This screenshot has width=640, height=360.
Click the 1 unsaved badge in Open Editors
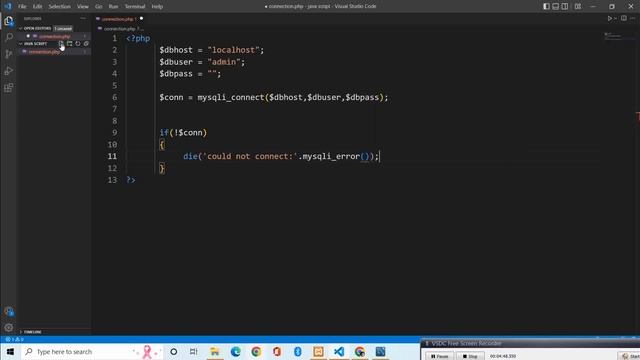click(x=63, y=29)
